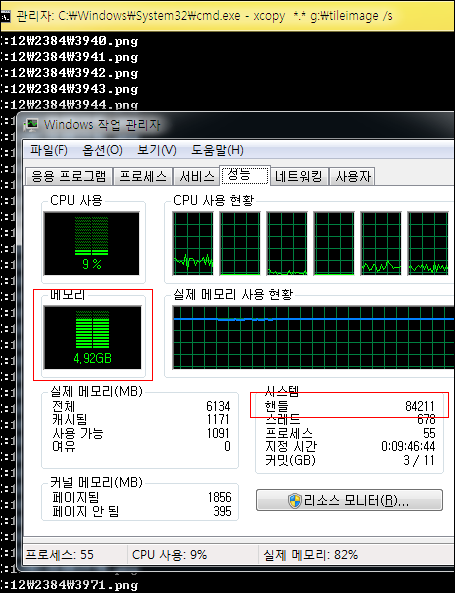The height and width of the screenshot is (593, 455).
Task: Click the second CPU core history graph
Action: tap(240, 244)
